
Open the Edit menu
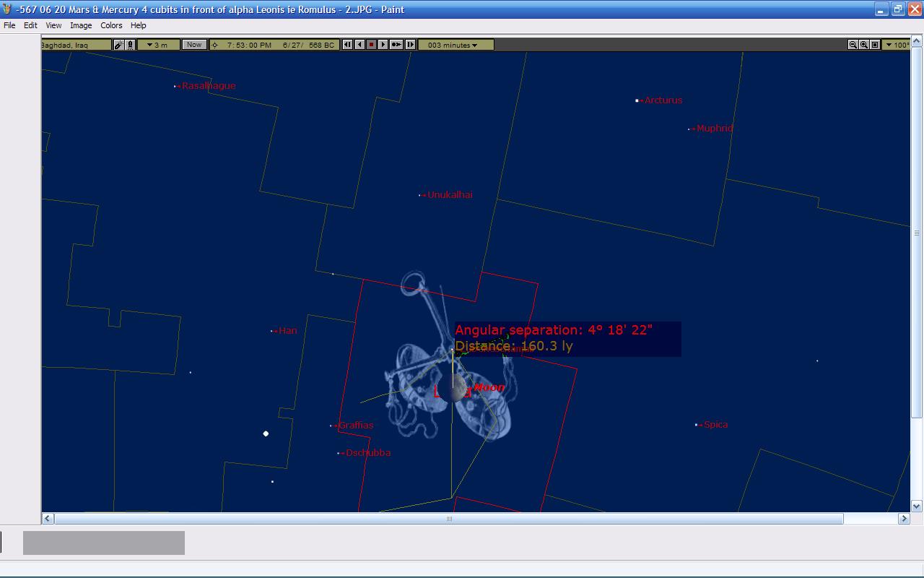pyautogui.click(x=30, y=25)
